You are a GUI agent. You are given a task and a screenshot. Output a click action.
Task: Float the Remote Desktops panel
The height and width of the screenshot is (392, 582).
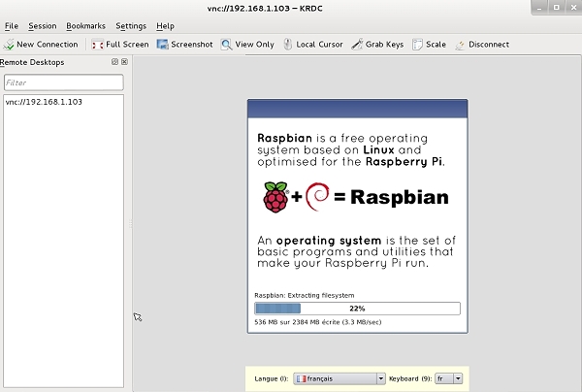(x=114, y=62)
